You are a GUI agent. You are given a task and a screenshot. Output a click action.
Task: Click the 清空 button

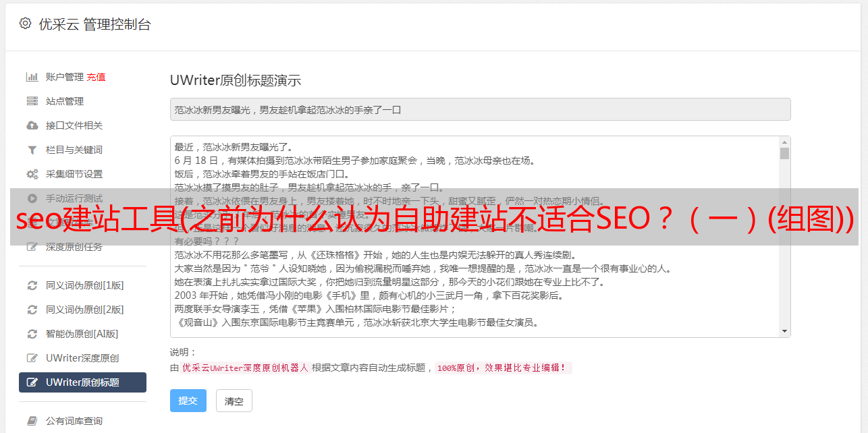(234, 401)
